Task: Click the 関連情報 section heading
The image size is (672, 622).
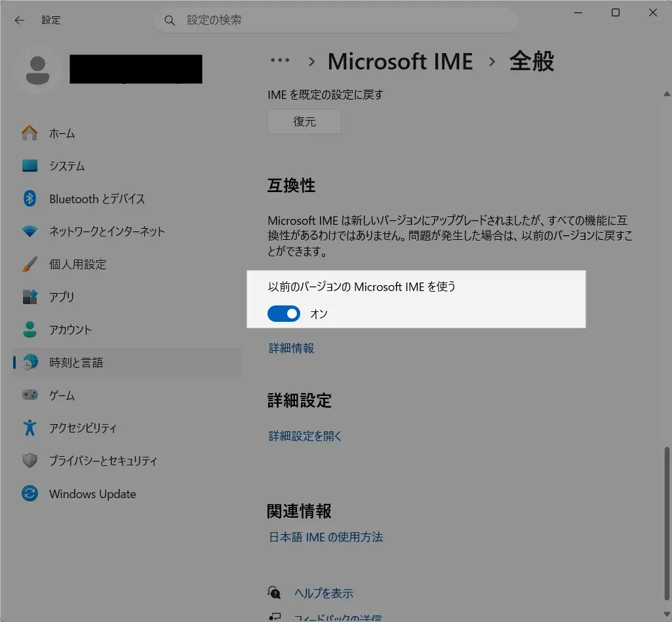Action: coord(299,511)
